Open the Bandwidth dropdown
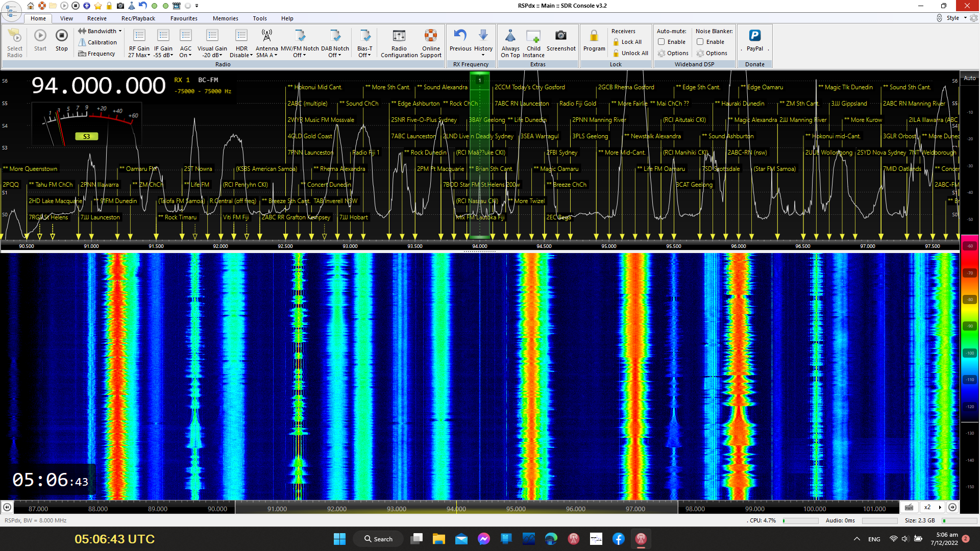The width and height of the screenshot is (980, 551). point(102,31)
